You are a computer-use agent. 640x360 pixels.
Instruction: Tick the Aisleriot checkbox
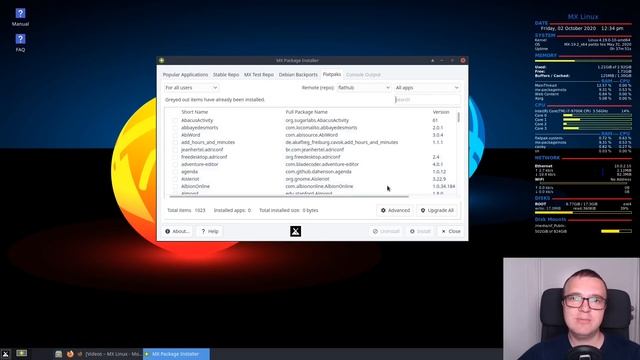coord(175,179)
